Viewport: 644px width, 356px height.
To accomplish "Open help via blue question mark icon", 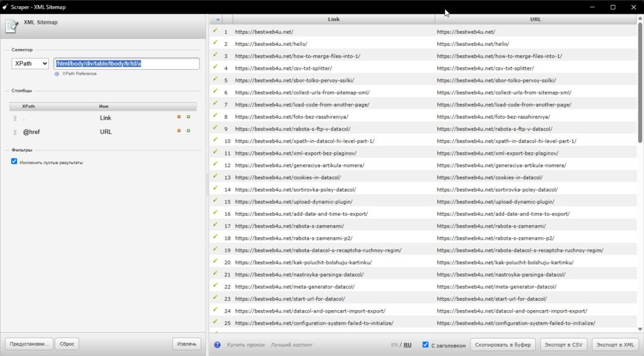I will point(217,345).
